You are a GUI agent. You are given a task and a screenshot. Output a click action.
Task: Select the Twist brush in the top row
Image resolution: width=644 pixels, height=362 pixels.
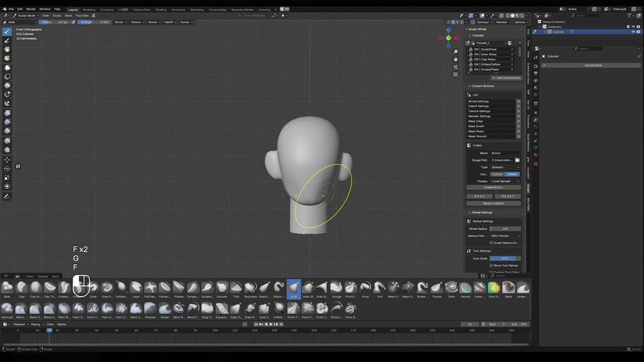[451, 289]
